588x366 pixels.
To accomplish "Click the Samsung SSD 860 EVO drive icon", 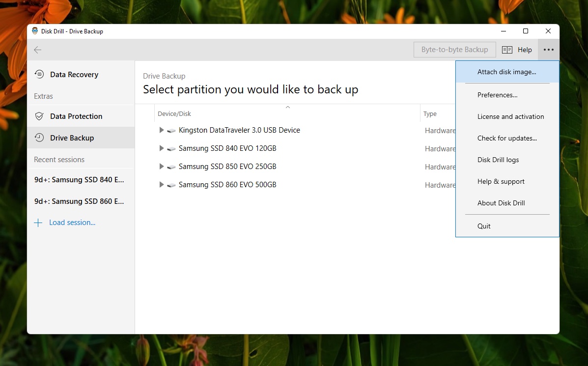I will click(171, 185).
